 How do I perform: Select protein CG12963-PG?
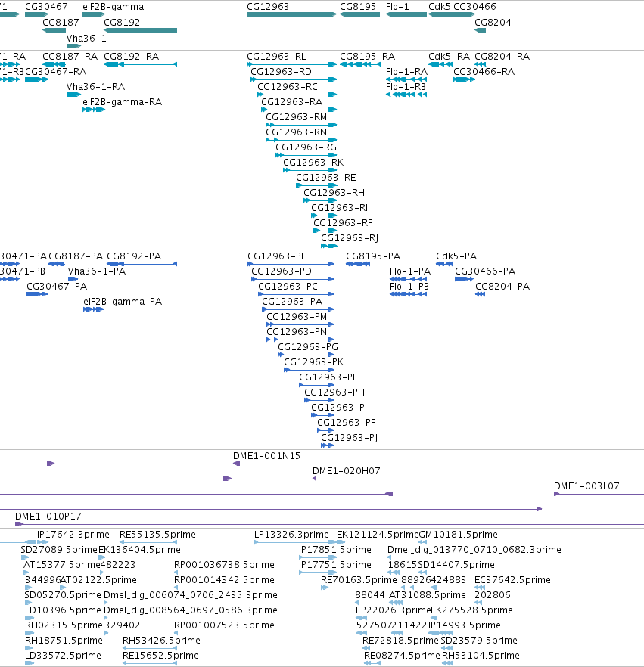(306, 355)
